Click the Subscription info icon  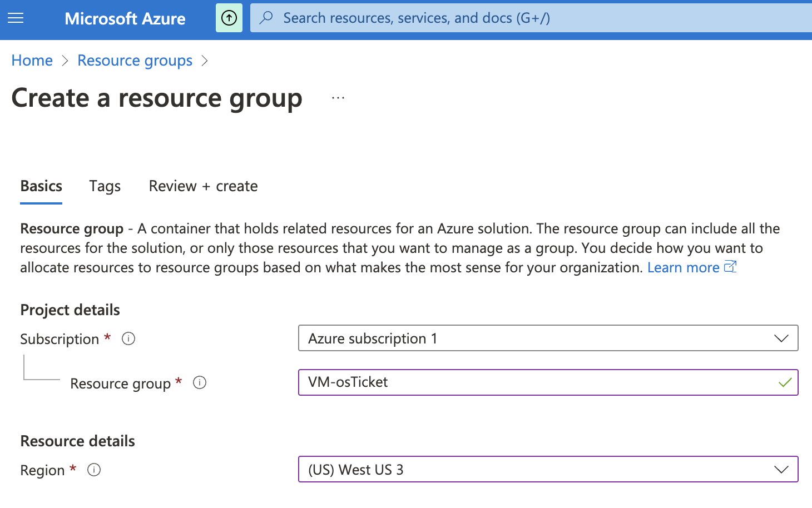128,338
